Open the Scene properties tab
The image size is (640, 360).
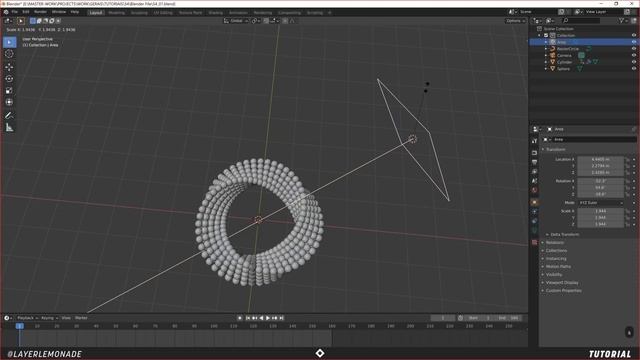point(534,181)
